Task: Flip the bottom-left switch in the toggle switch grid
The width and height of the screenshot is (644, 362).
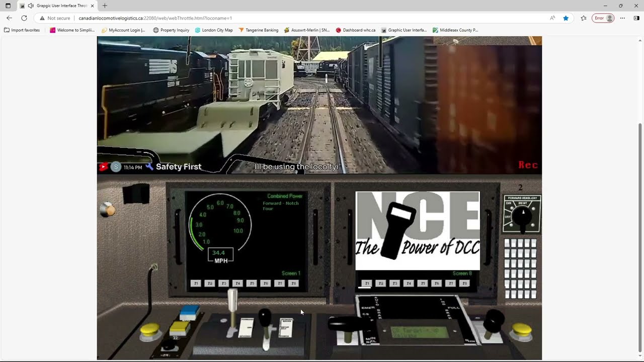Action: click(508, 294)
